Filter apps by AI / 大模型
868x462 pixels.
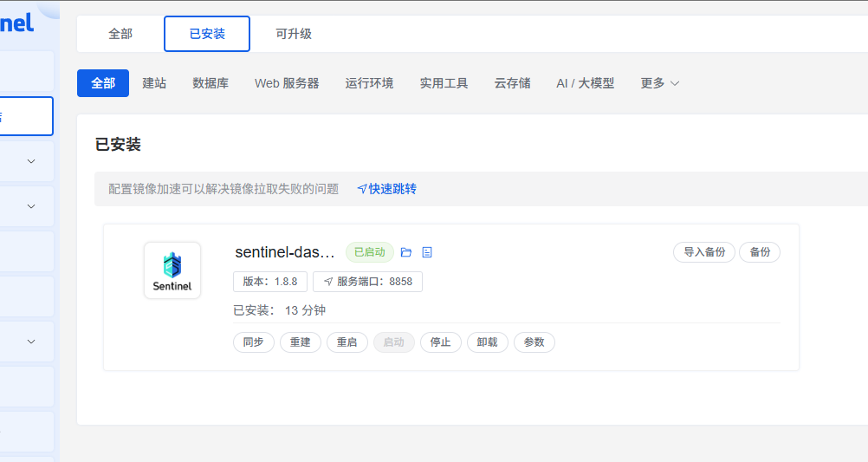(585, 83)
